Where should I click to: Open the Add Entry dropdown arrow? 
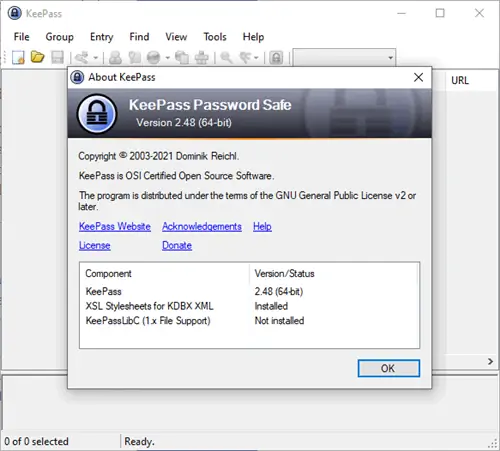click(95, 58)
